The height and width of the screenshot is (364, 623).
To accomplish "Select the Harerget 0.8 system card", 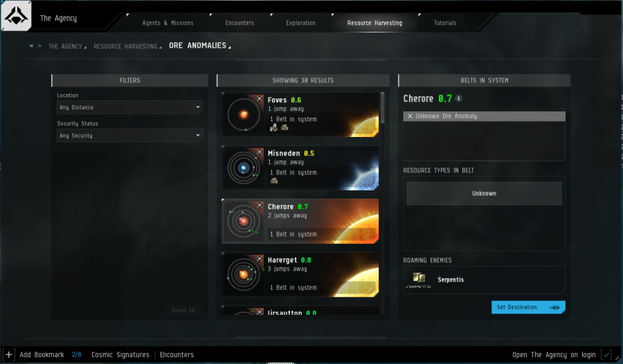I will point(300,274).
